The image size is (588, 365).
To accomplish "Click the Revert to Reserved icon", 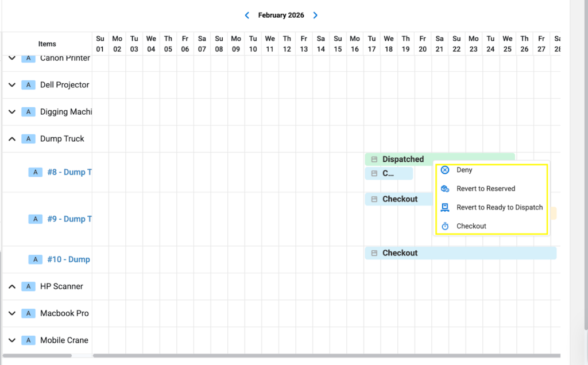I will tap(444, 189).
